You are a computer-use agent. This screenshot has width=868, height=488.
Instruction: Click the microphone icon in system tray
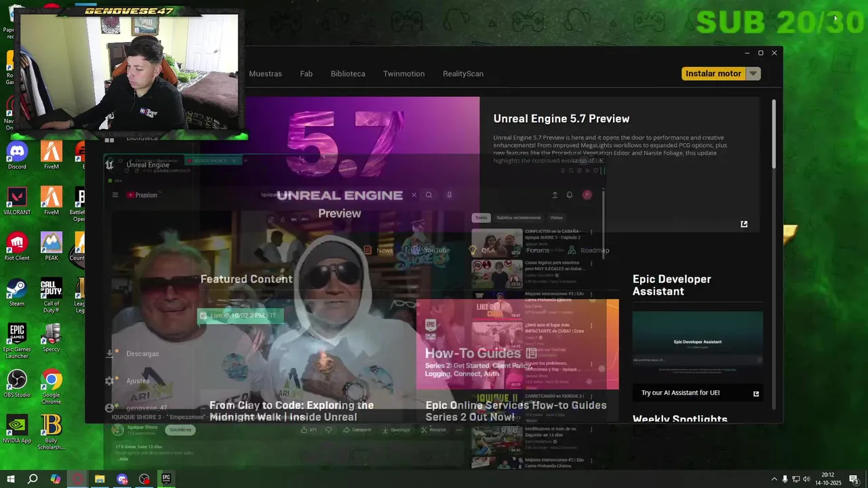click(785, 479)
